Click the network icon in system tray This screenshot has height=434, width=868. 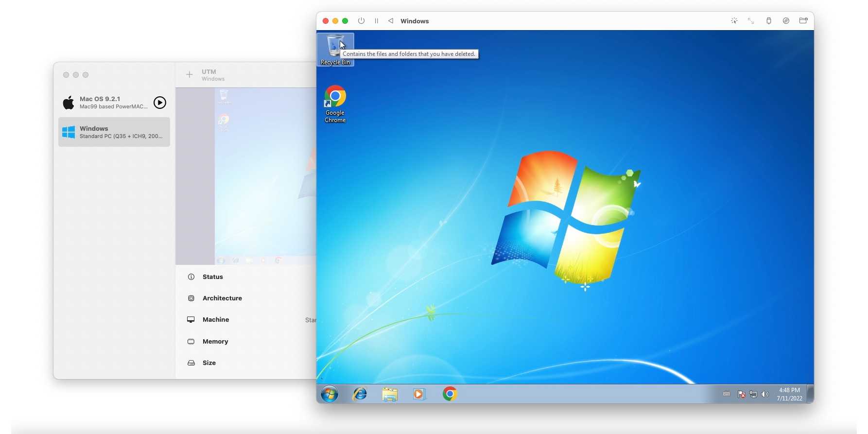pos(753,394)
